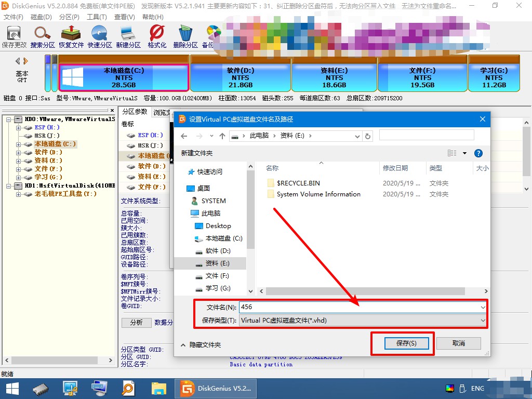Click the dialog search box
532x399 pixels.
(427, 135)
